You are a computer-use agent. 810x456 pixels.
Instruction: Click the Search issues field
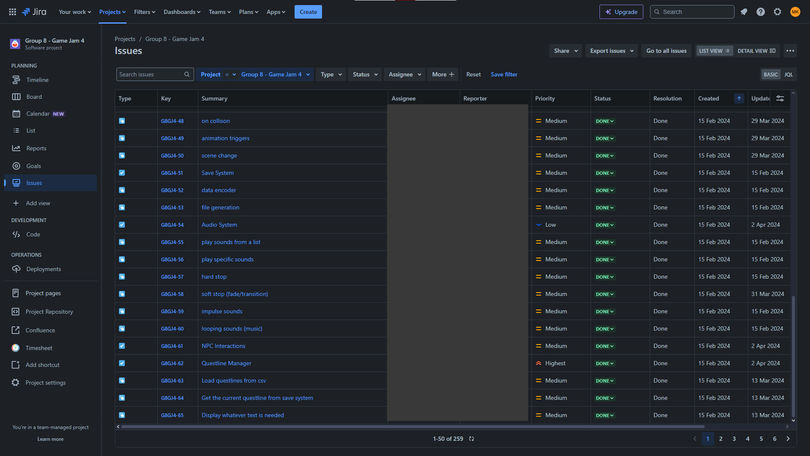click(155, 74)
